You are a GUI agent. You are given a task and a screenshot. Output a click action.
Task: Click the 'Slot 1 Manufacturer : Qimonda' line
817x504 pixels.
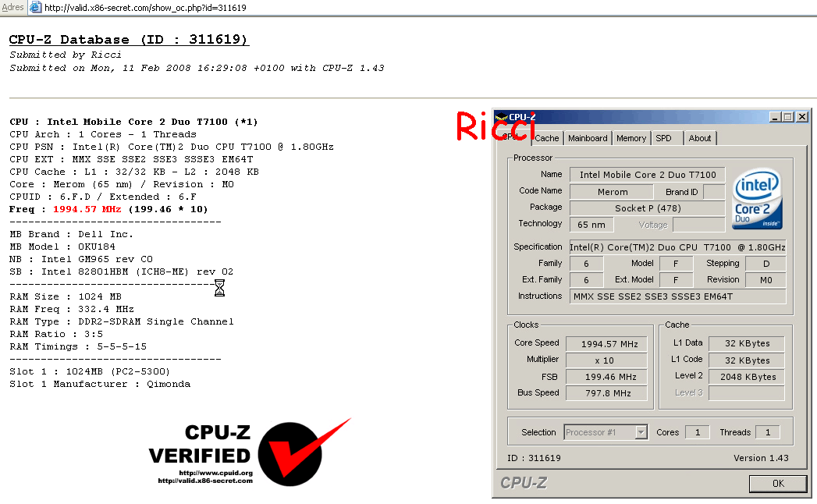coord(100,384)
